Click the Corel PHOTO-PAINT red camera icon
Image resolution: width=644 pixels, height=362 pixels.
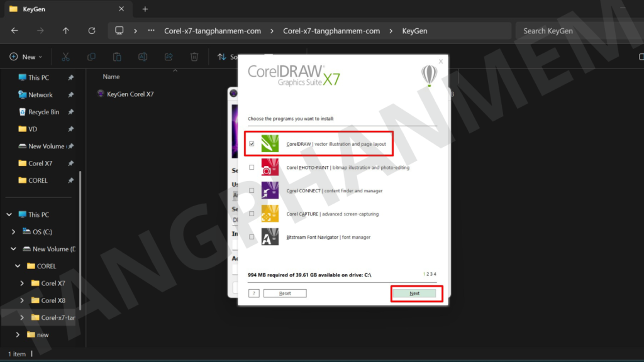(x=270, y=167)
